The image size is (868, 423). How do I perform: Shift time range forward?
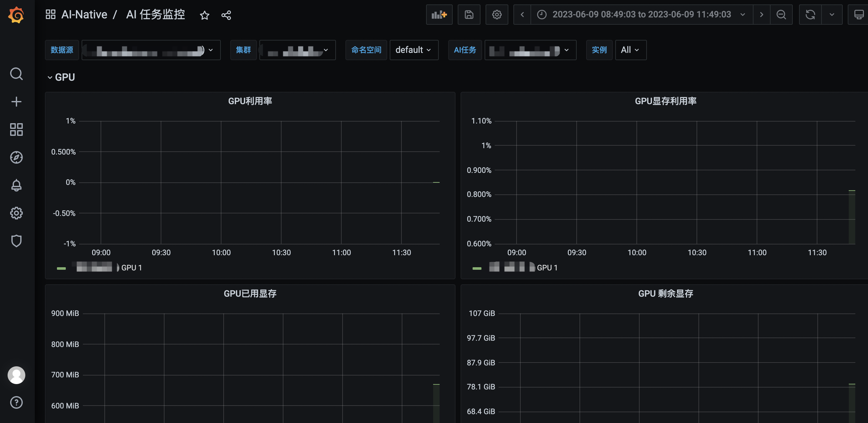[761, 15]
